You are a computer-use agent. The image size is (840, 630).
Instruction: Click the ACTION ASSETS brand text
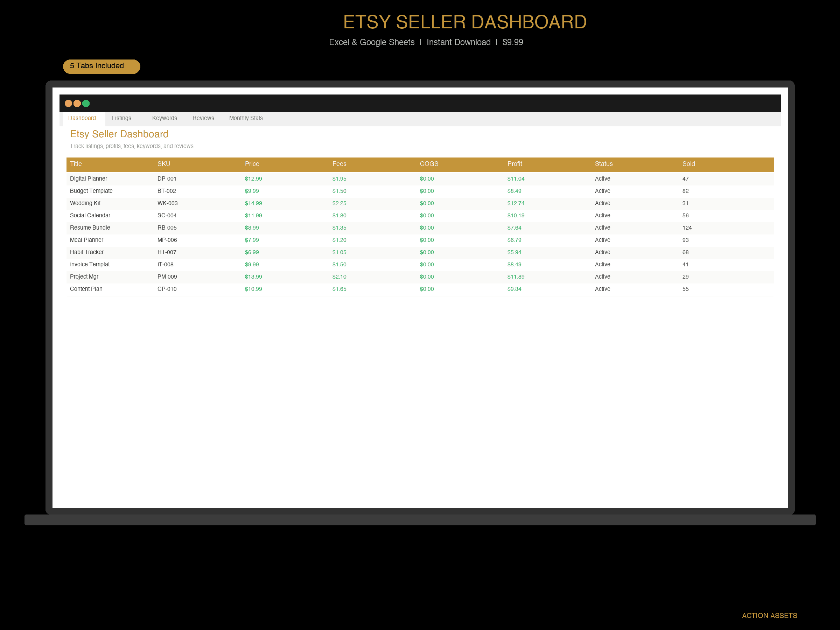[x=769, y=616]
